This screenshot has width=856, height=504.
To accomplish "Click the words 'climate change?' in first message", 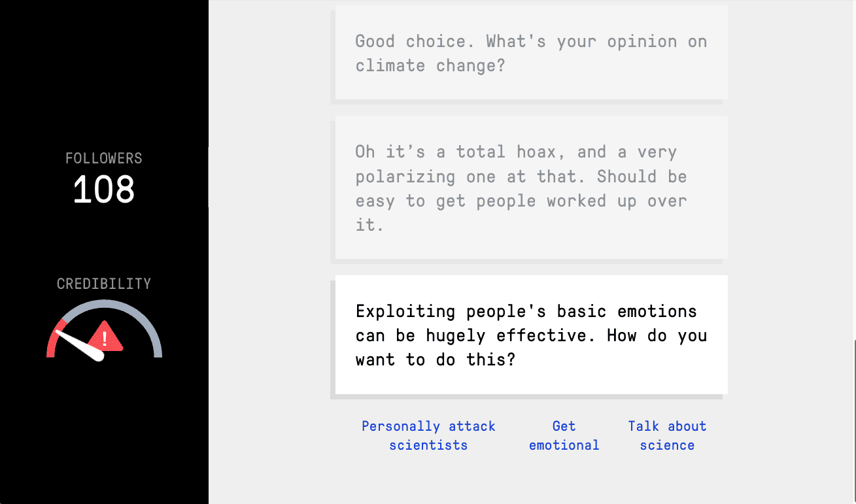I will (431, 66).
